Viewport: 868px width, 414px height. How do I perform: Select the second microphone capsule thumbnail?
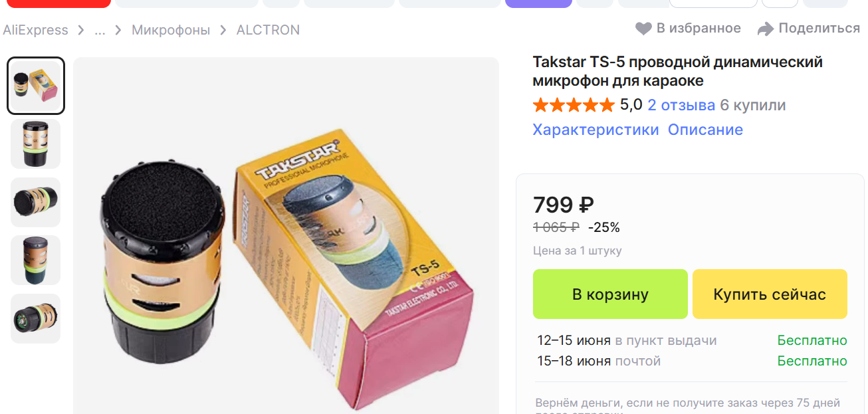[36, 144]
